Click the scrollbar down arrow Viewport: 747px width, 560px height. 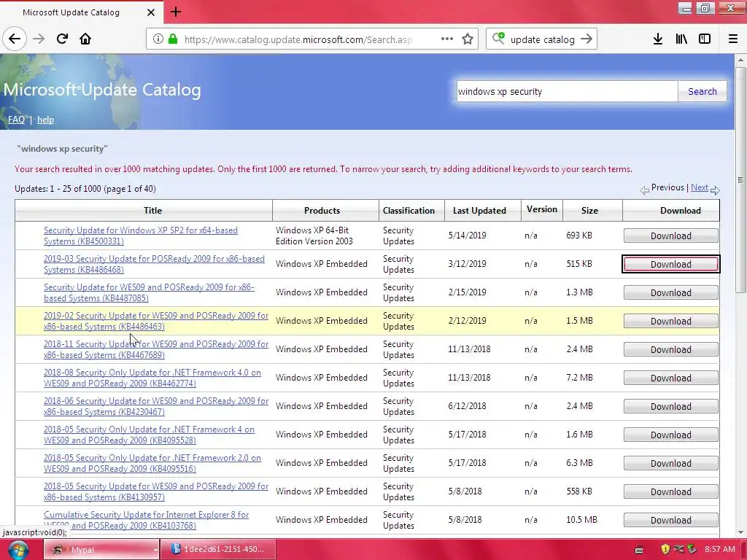[740, 532]
